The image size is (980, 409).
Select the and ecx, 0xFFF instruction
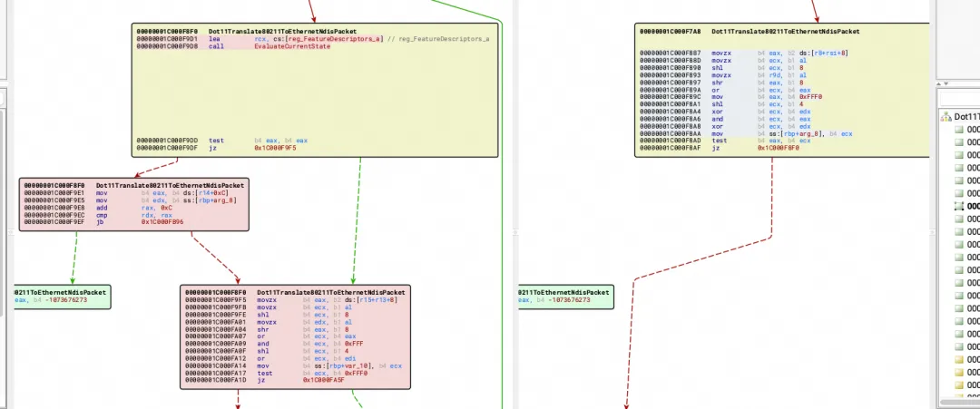275,344
